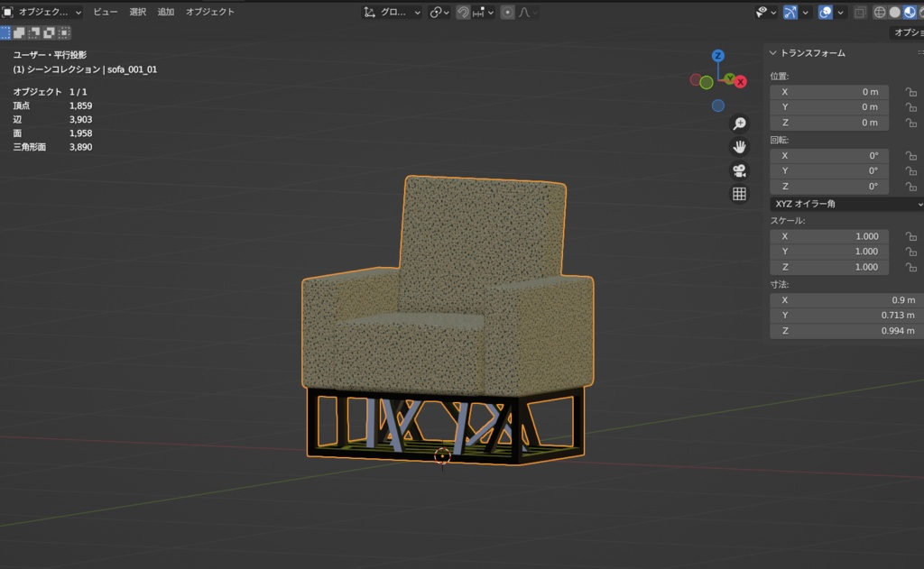Click the scale Z value field

(829, 267)
